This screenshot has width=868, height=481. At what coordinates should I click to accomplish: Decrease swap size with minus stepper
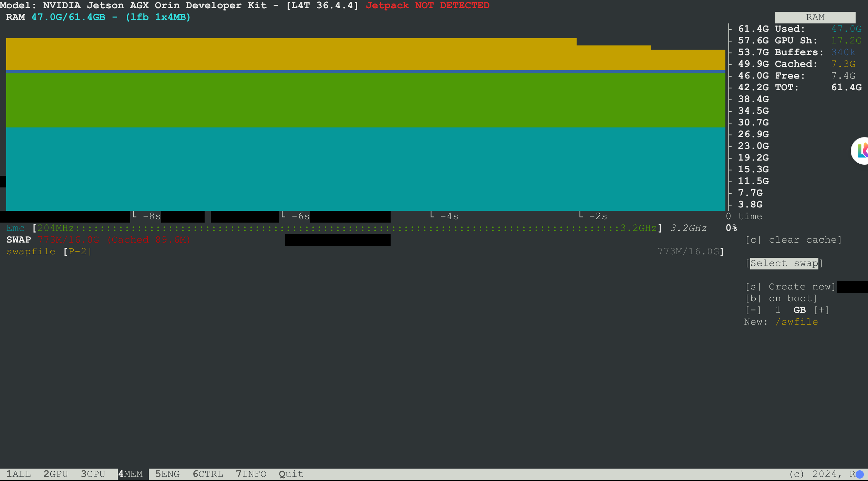pyautogui.click(x=754, y=310)
